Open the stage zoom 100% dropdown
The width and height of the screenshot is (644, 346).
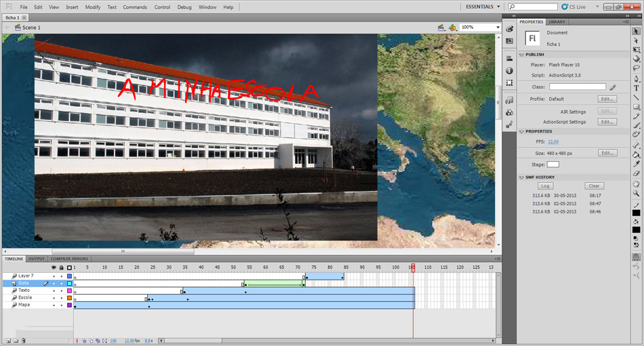coord(498,28)
